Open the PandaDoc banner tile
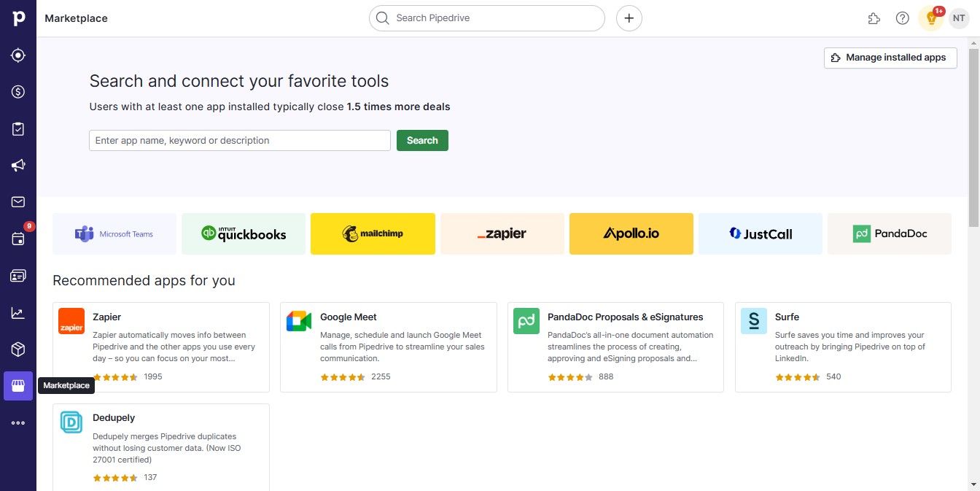Screen dimensions: 980x491 pos(890,234)
